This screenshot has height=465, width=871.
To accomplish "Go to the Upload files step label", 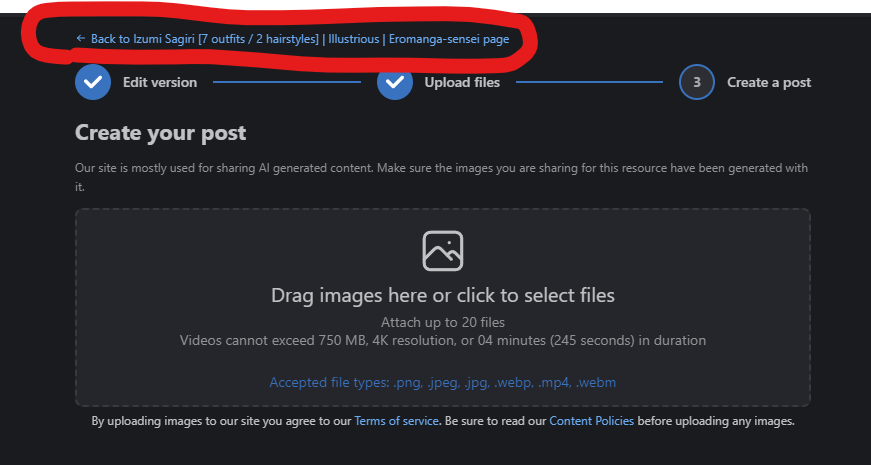I will [x=462, y=82].
